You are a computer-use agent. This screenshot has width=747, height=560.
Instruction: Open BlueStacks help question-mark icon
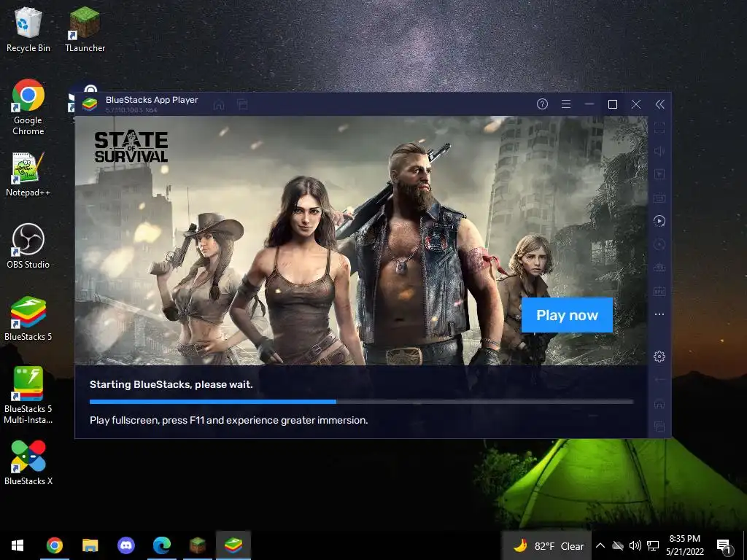[542, 104]
